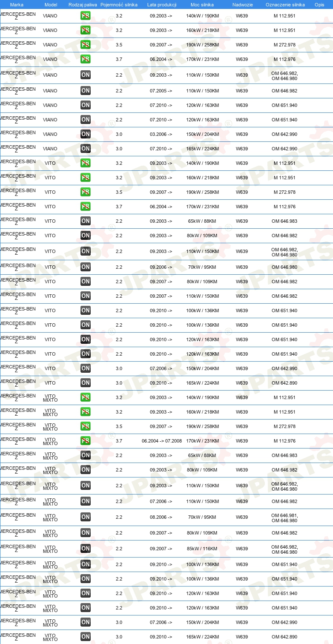Select engine code OM 646.983 in the plain VITO row
This screenshot has height=644, width=333.
pos(284,221)
